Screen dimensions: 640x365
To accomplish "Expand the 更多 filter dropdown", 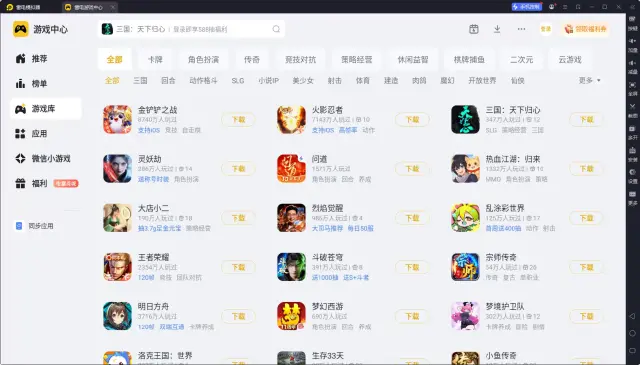I will tap(590, 80).
